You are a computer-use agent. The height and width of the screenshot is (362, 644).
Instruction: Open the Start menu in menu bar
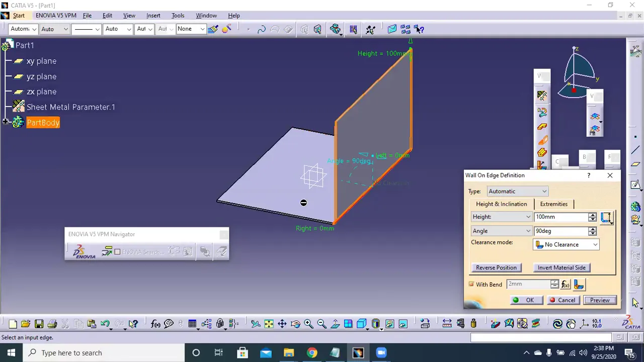tap(19, 16)
